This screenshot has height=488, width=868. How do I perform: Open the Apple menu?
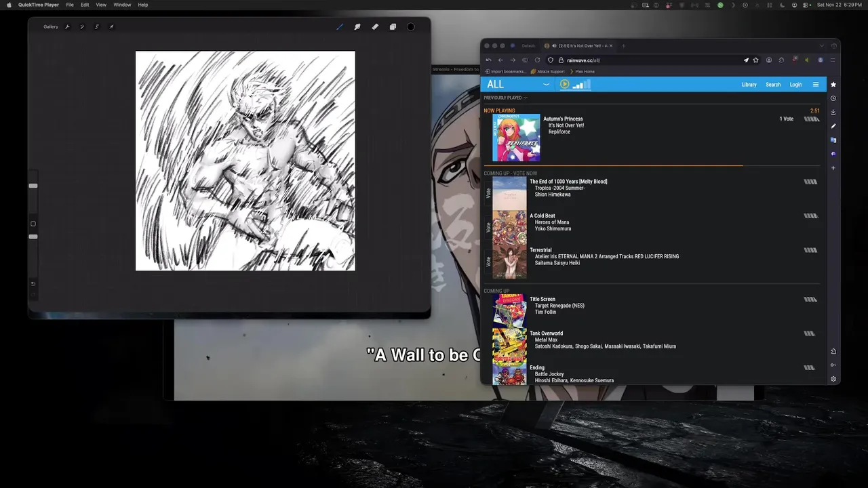pos(9,5)
